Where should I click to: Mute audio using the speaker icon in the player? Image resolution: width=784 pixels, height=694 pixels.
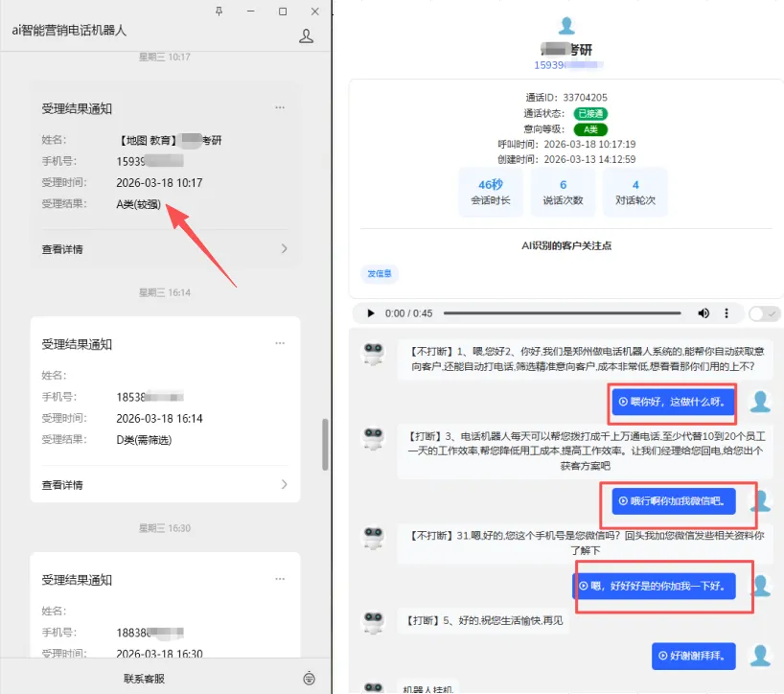pos(703,312)
